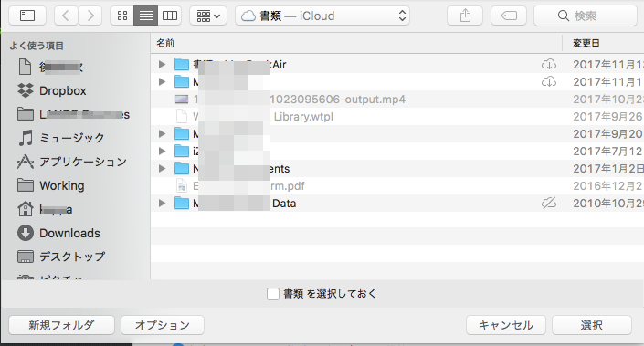Switch to list view
The height and width of the screenshot is (346, 644).
click(146, 16)
